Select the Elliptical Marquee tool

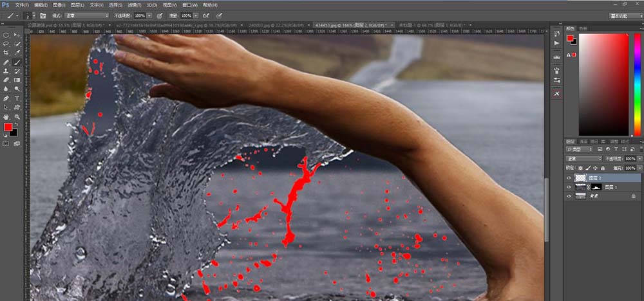coord(6,35)
